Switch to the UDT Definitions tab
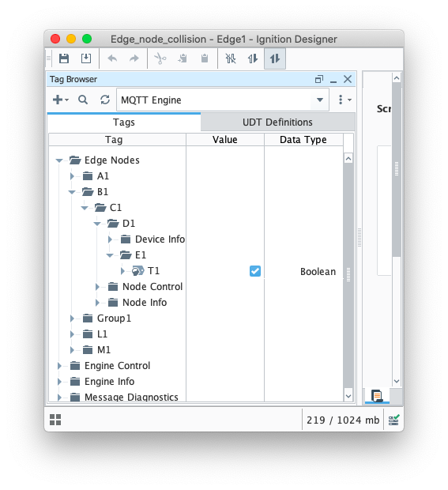The height and width of the screenshot is (490, 448). tap(278, 122)
